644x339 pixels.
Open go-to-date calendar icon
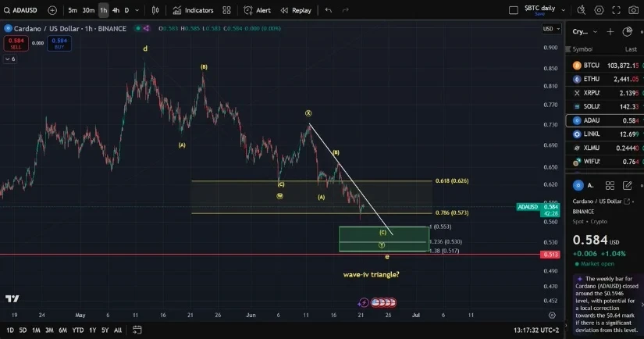coord(137,330)
